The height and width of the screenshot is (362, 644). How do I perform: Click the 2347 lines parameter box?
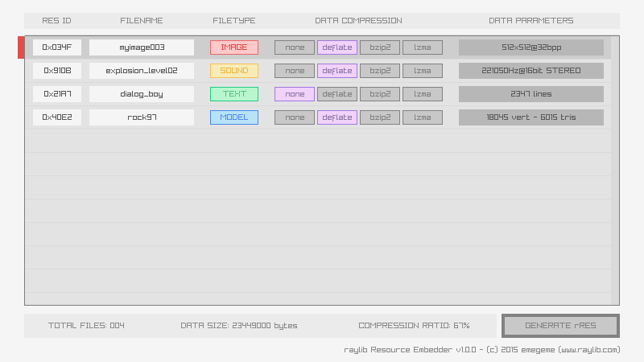coord(530,94)
